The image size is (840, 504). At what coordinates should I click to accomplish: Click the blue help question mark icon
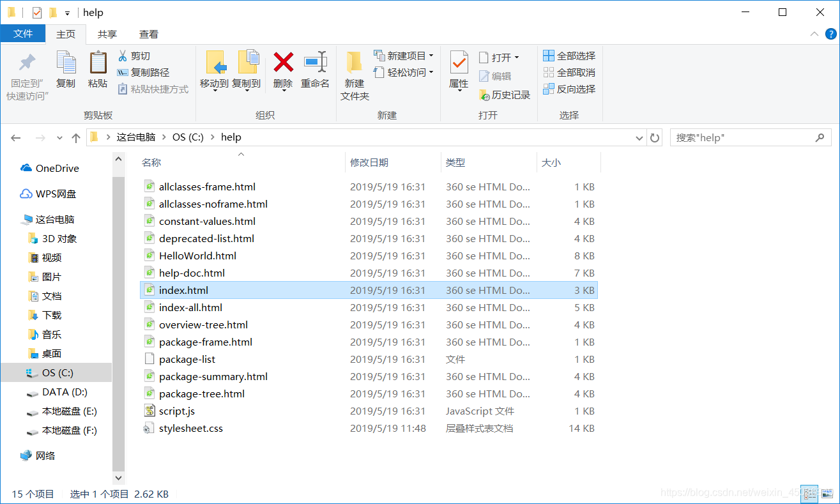pos(830,34)
